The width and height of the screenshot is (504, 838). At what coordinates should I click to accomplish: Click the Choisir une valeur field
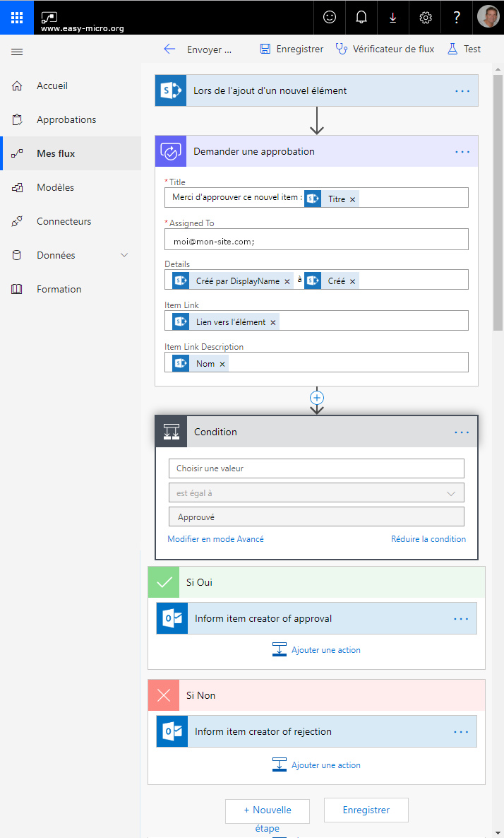[316, 468]
